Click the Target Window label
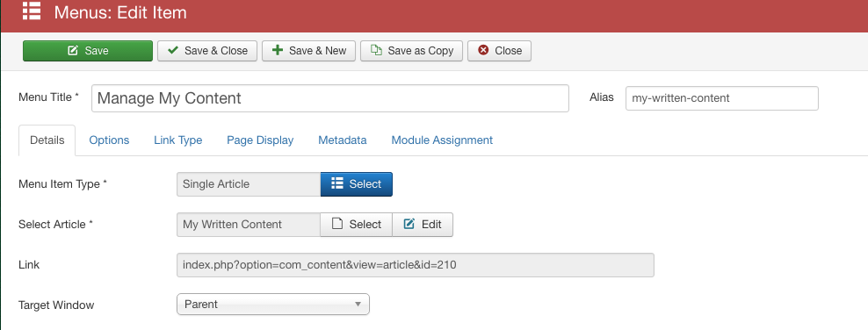The width and height of the screenshot is (868, 330). (x=56, y=305)
